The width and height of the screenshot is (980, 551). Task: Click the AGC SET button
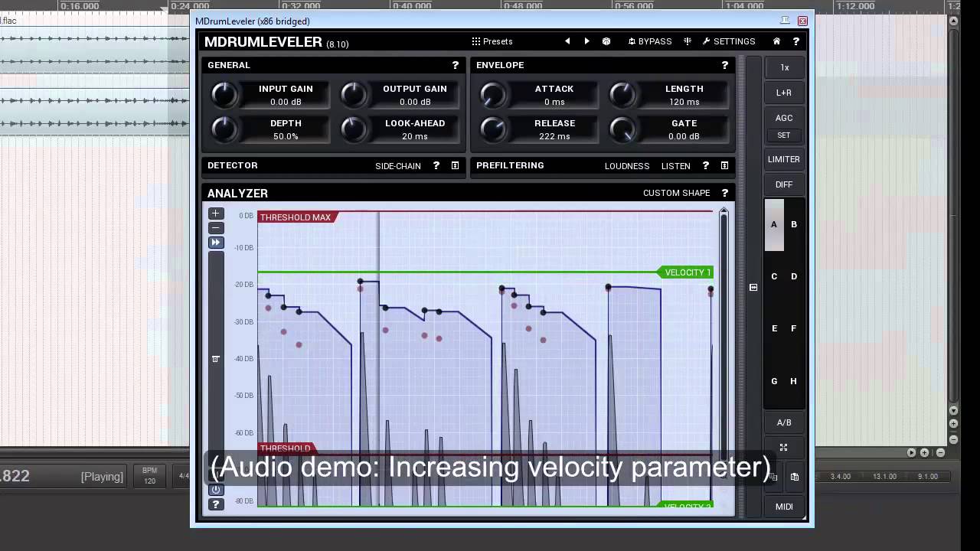pos(784,135)
